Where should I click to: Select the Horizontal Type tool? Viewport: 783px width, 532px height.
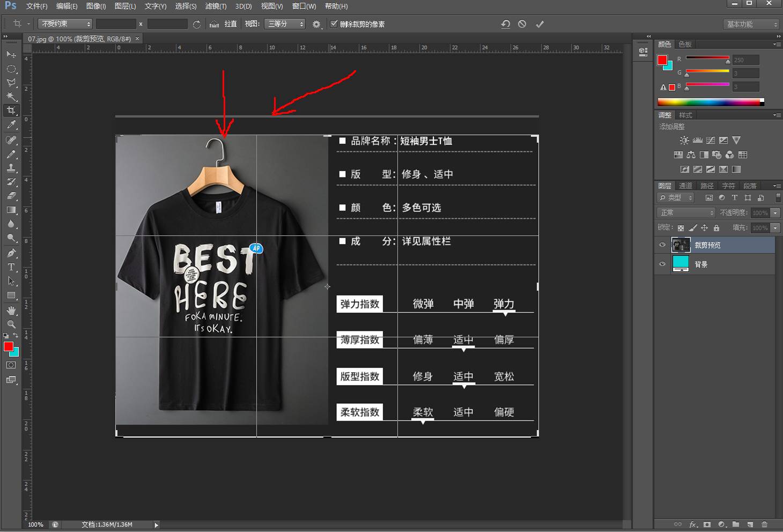click(11, 267)
